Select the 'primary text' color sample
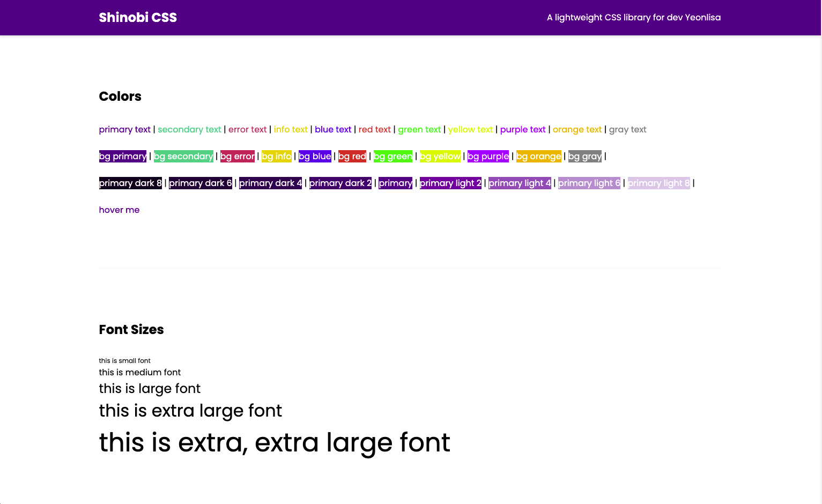The image size is (822, 504). [125, 129]
